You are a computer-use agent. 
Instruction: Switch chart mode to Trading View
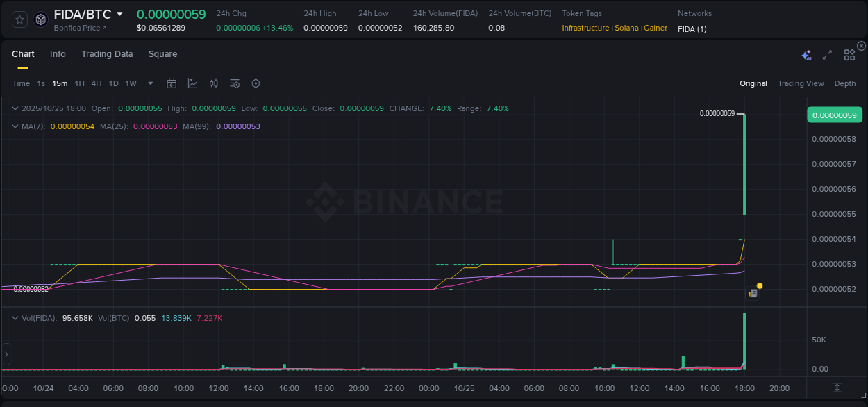(x=800, y=83)
